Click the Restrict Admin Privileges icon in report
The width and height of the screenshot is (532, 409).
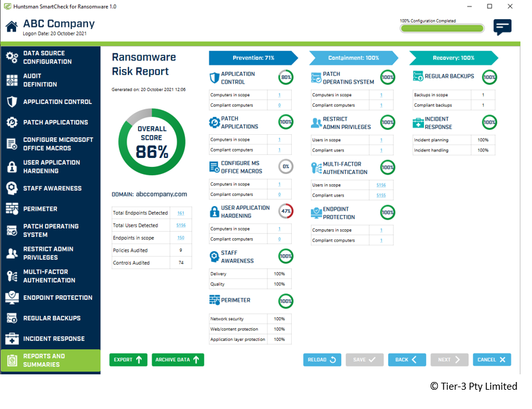pyautogui.click(x=316, y=123)
